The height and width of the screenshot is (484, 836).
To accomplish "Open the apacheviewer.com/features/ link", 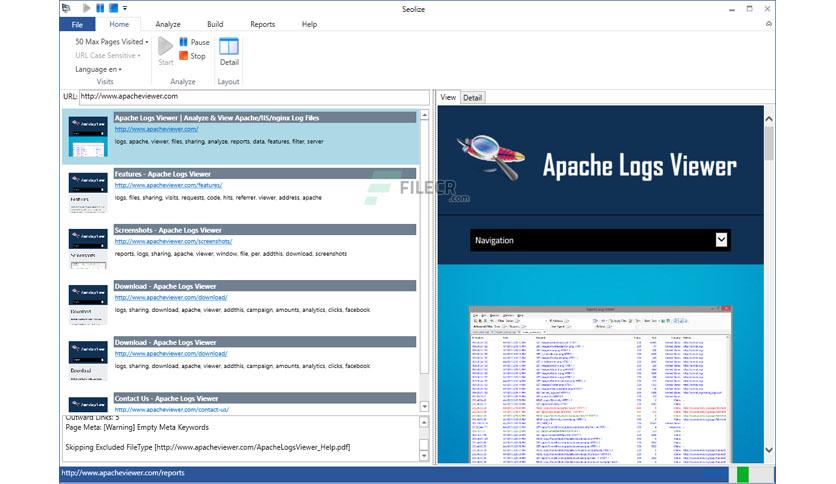I will 168,185.
